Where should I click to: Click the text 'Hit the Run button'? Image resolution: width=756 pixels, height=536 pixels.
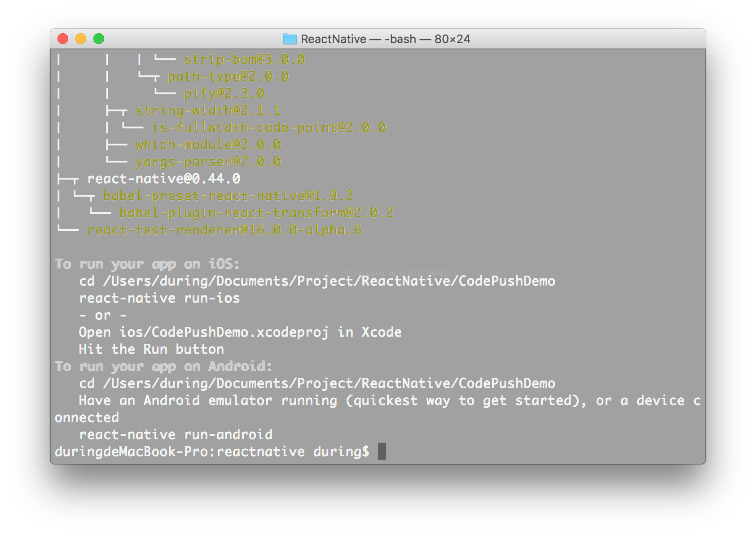point(151,349)
